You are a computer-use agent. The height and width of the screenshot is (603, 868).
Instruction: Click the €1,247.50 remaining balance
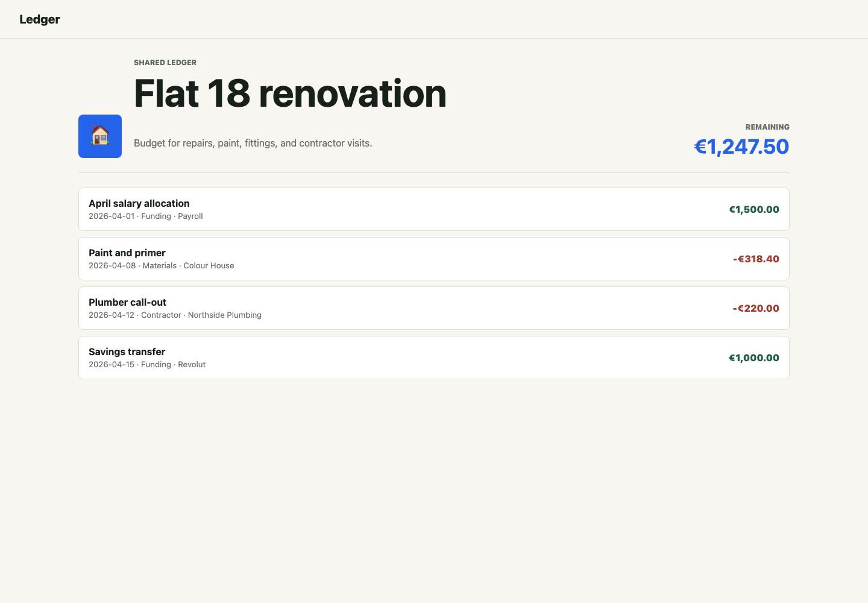click(741, 147)
